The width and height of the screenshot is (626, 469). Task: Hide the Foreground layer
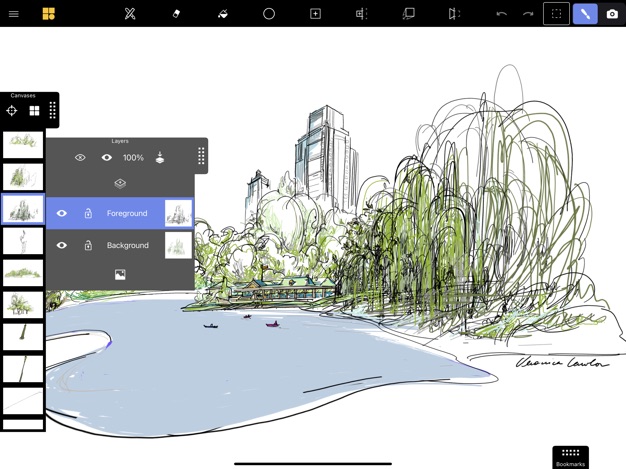[62, 213]
